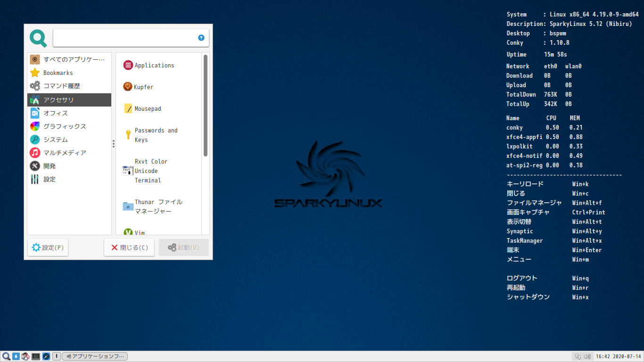
Task: Select the Thunar ファイルマネージャー folder icon
Action: tap(128, 206)
